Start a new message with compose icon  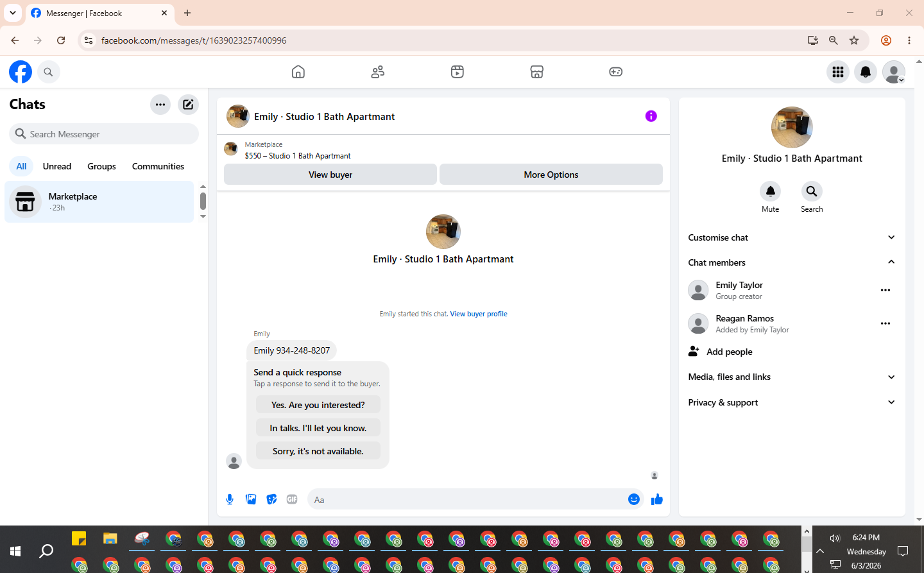click(188, 105)
